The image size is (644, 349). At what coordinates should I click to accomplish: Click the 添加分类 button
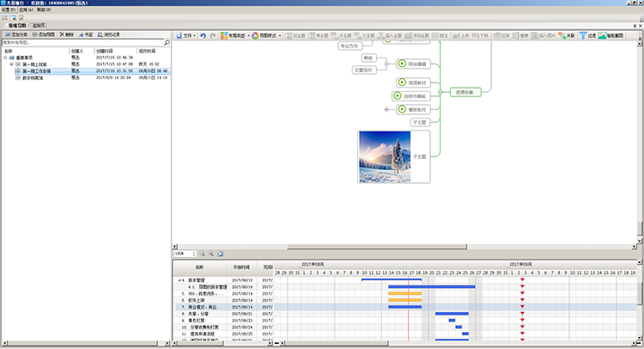click(x=15, y=34)
